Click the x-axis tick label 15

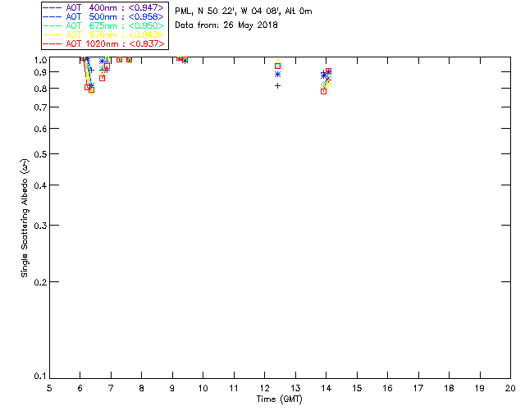[x=357, y=388]
